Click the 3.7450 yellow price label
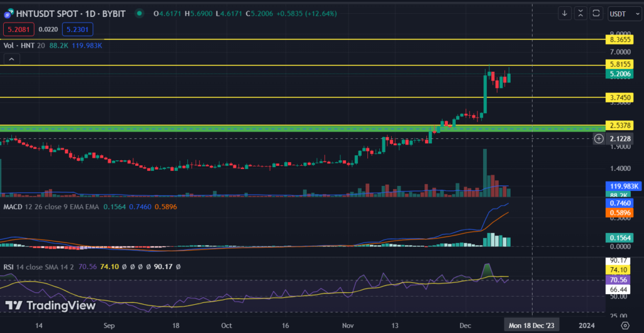 pyautogui.click(x=620, y=97)
